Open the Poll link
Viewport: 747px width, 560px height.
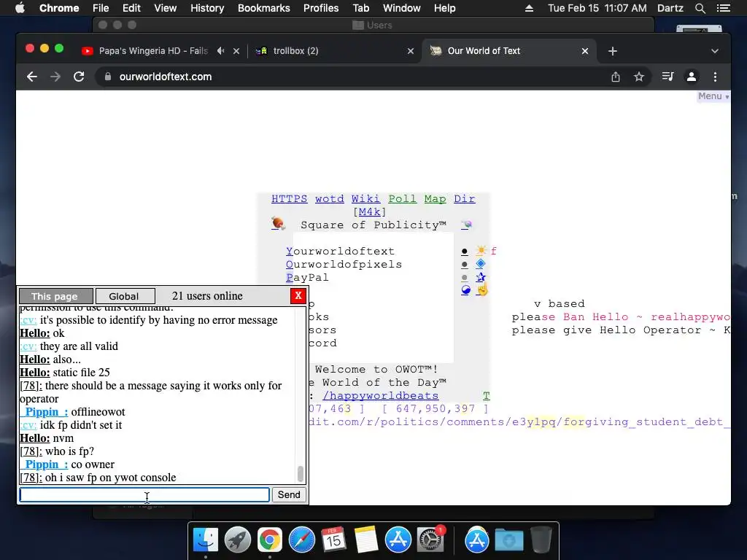pos(402,198)
